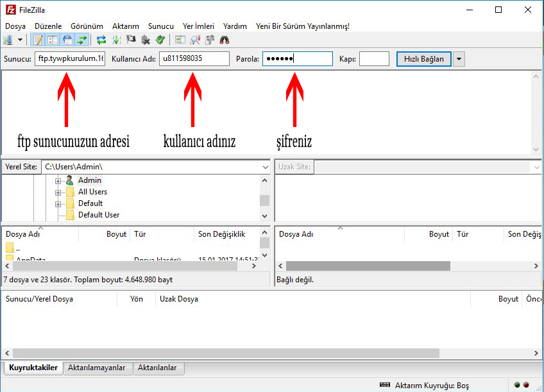Viewport: 544px width, 392px height.
Task: Expand the Admin folder tree node
Action: [x=58, y=181]
